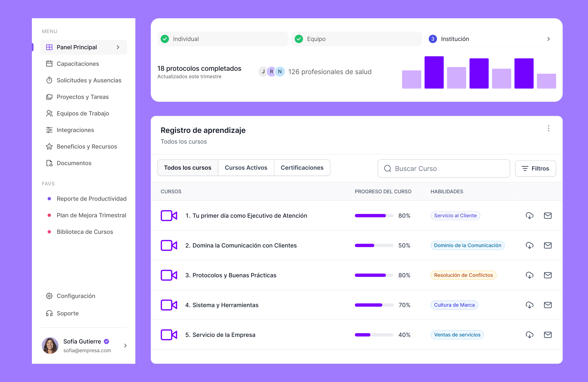The width and height of the screenshot is (588, 382).
Task: Download Protocolos y Buenas Prácticas course
Action: tap(529, 275)
